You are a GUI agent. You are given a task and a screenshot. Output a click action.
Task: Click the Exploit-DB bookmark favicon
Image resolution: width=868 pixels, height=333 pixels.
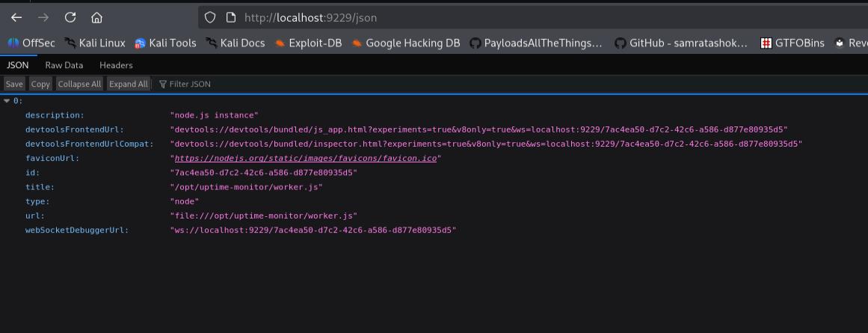[280, 43]
